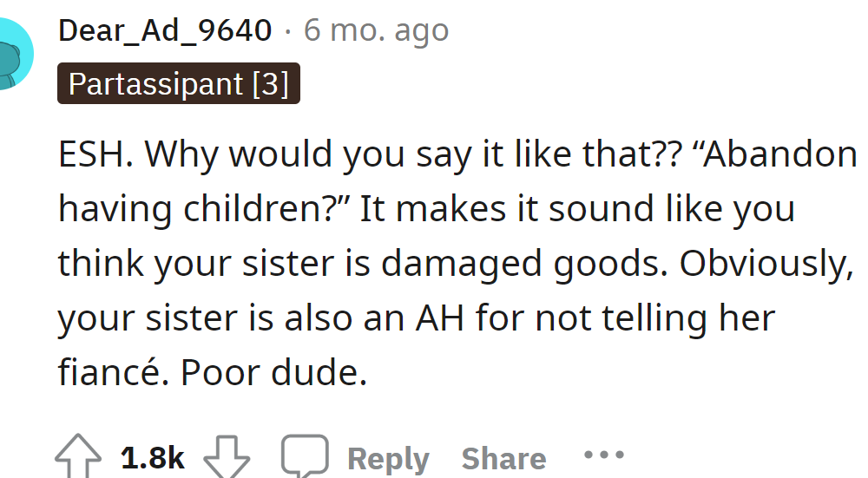Click the 'Poor dude.' sentence
Screen dimensions: 868x478
tap(274, 372)
